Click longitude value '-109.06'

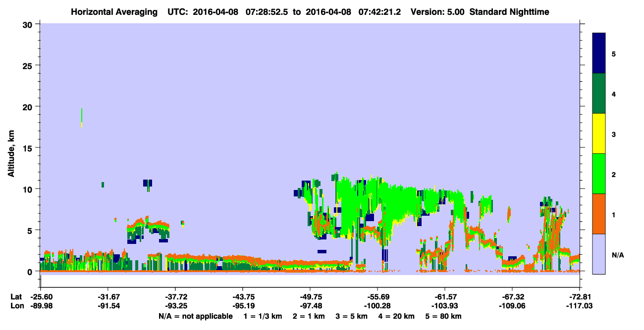(512, 306)
